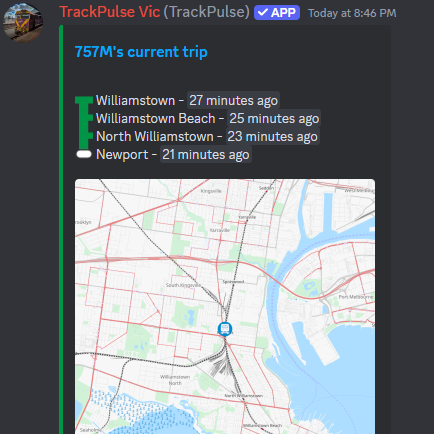Click the verified APP badge

277,13
